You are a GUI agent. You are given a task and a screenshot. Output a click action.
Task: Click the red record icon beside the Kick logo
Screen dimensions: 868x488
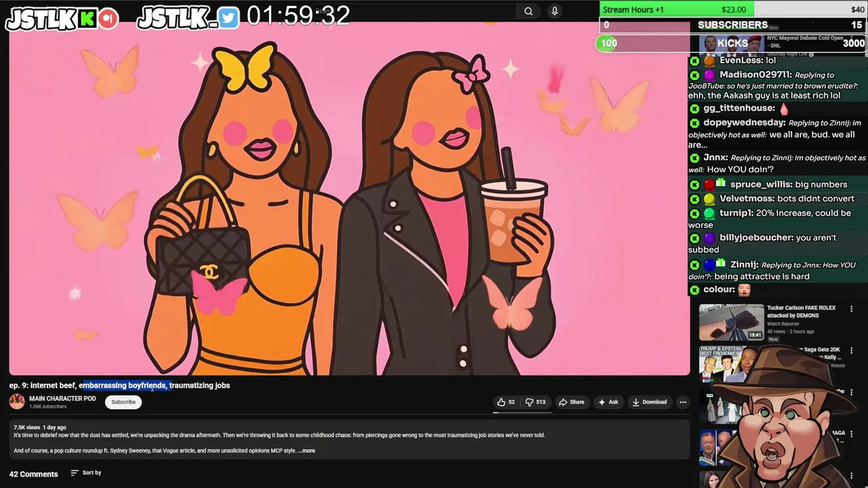coord(108,19)
